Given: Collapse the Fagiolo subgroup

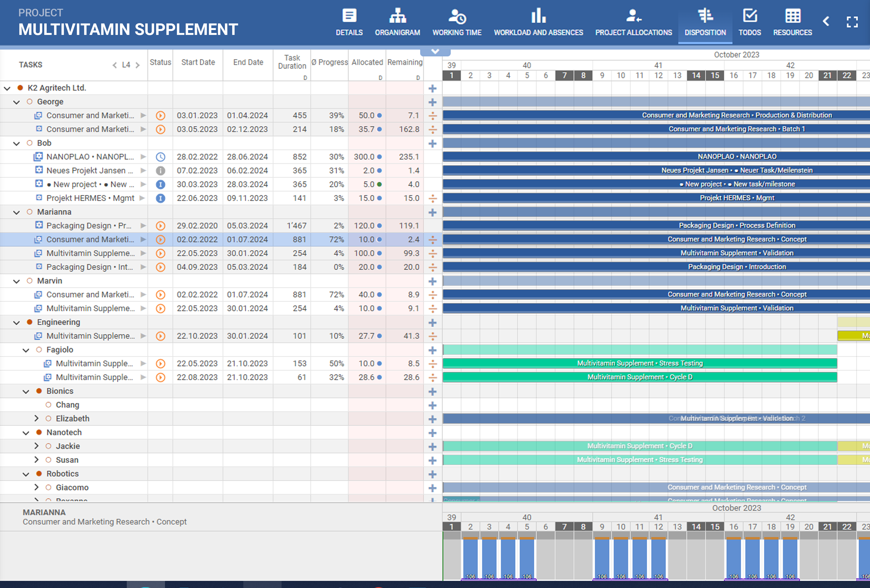Looking at the screenshot, I should tap(26, 350).
